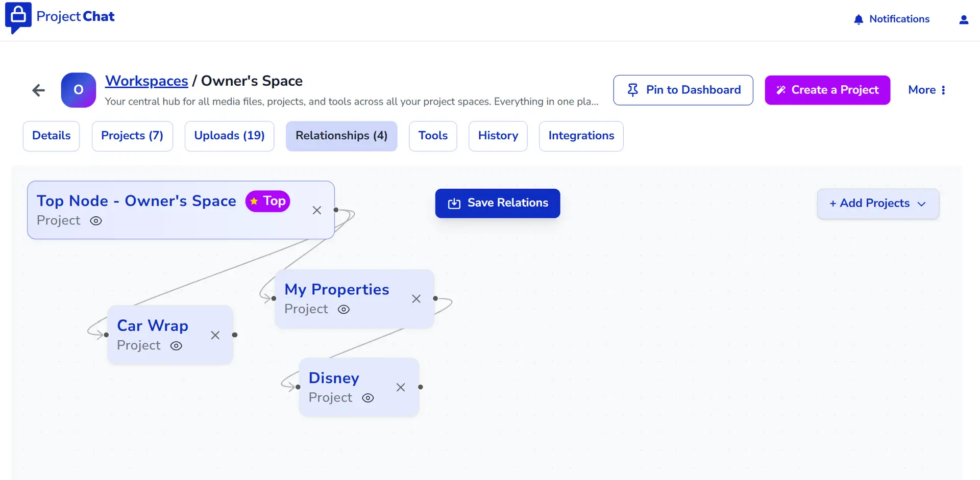Open the More options menu

tap(926, 90)
